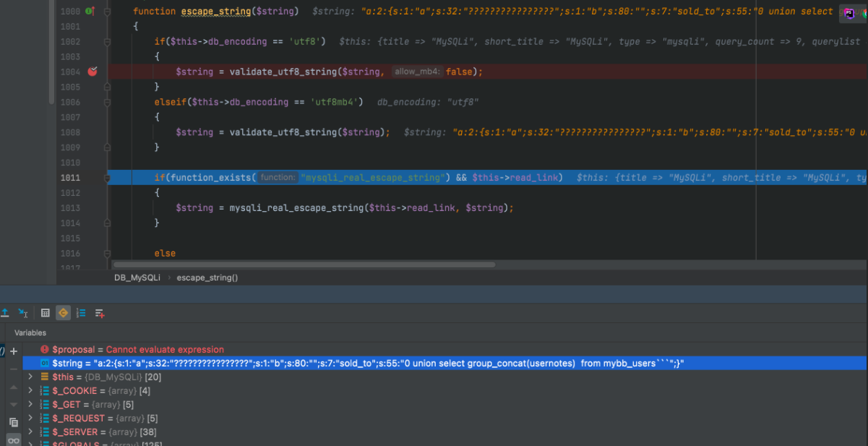Image resolution: width=868 pixels, height=446 pixels.
Task: Click line number 1013 in the gutter
Action: [71, 208]
